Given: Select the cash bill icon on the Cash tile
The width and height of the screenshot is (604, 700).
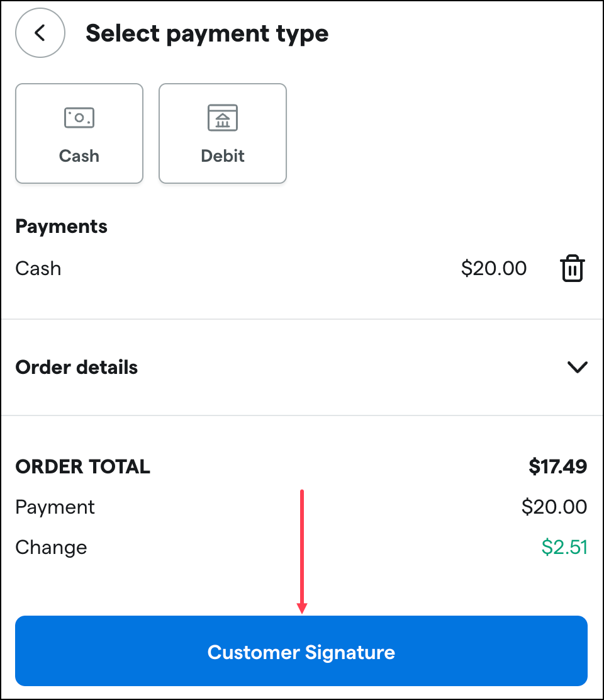Looking at the screenshot, I should coord(79,117).
